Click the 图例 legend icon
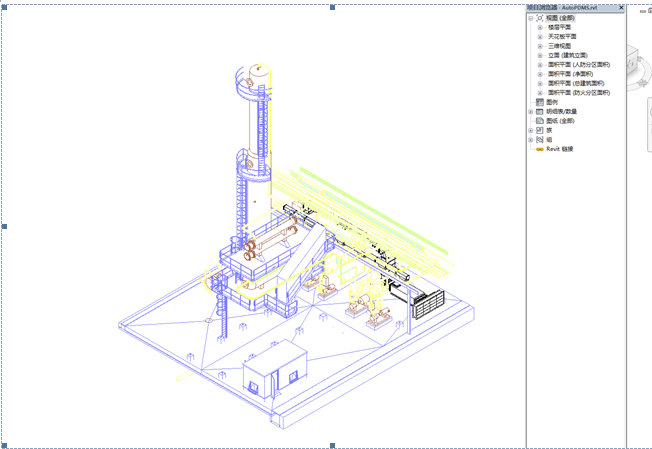Viewport: 652px width, 449px height. tap(540, 102)
